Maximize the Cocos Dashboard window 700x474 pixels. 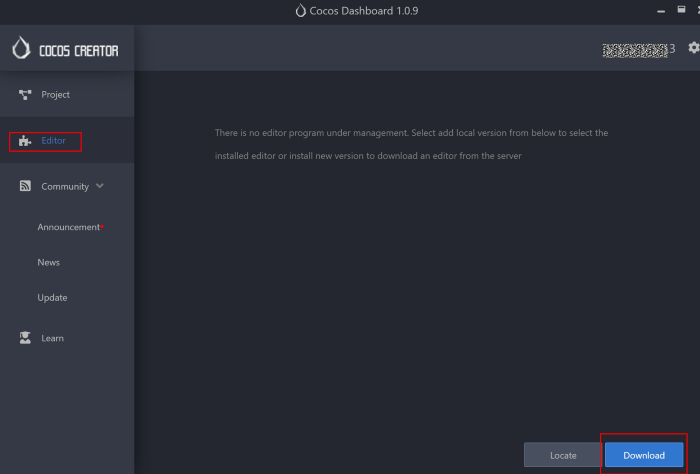[681, 10]
